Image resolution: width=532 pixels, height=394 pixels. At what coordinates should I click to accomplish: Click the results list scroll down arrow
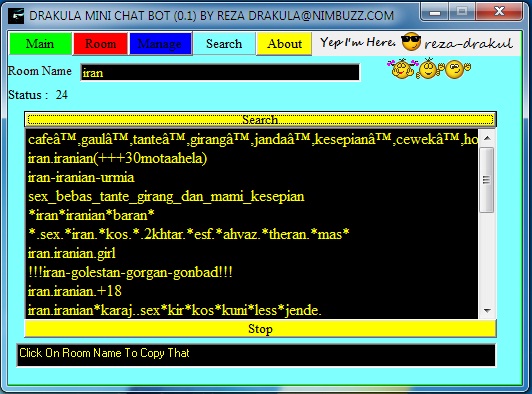point(487,310)
